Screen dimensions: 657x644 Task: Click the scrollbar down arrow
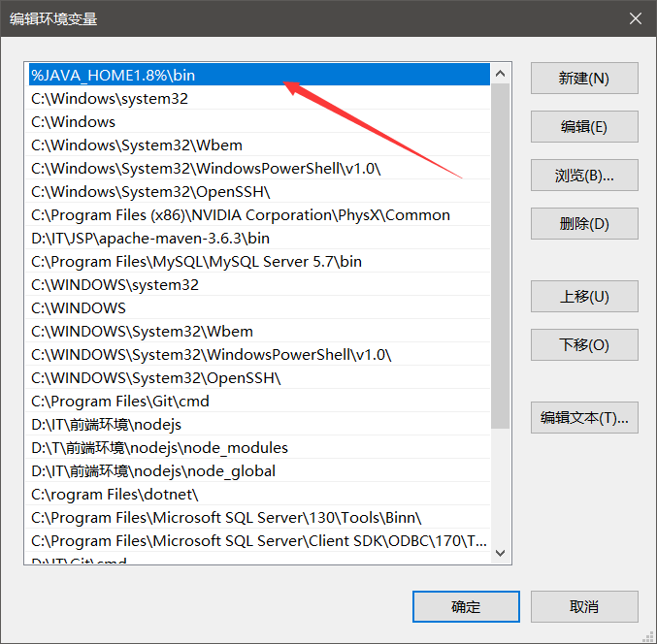coord(500,553)
